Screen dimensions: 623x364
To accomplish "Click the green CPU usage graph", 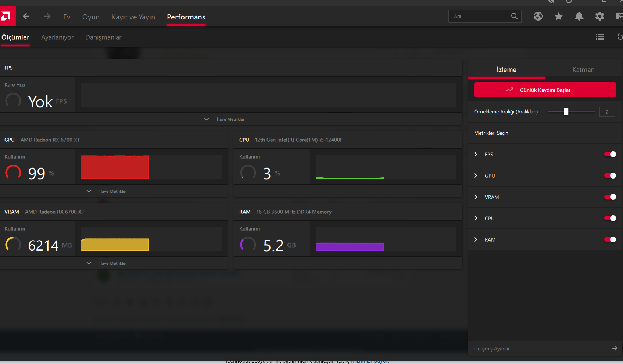I will pos(386,167).
